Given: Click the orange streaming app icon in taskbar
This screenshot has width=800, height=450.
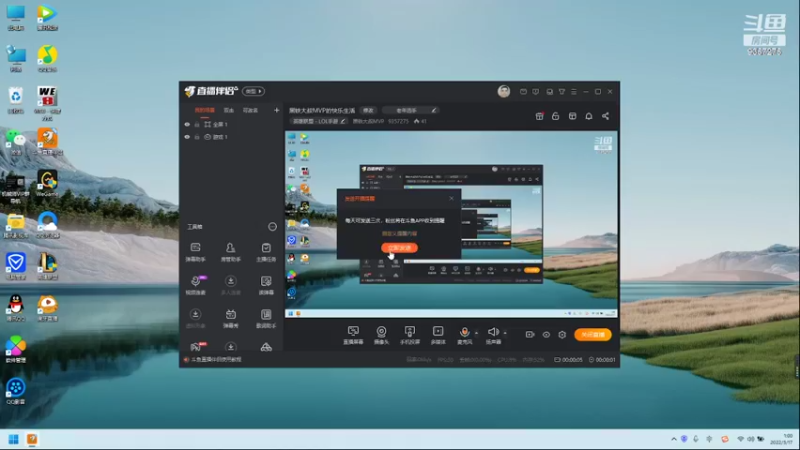Looking at the screenshot, I should click(x=32, y=439).
